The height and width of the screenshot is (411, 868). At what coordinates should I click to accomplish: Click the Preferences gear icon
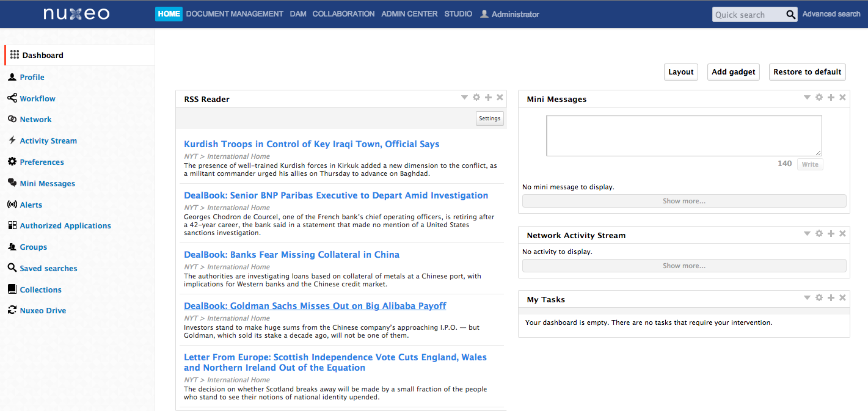pos(12,162)
